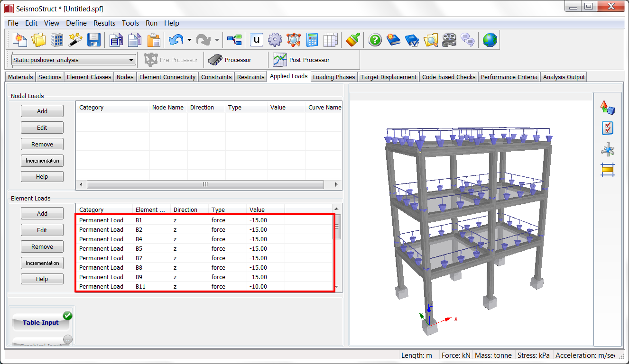Select the B11 Permanent Load row
Viewport: 629px width, 364px height.
(x=190, y=286)
